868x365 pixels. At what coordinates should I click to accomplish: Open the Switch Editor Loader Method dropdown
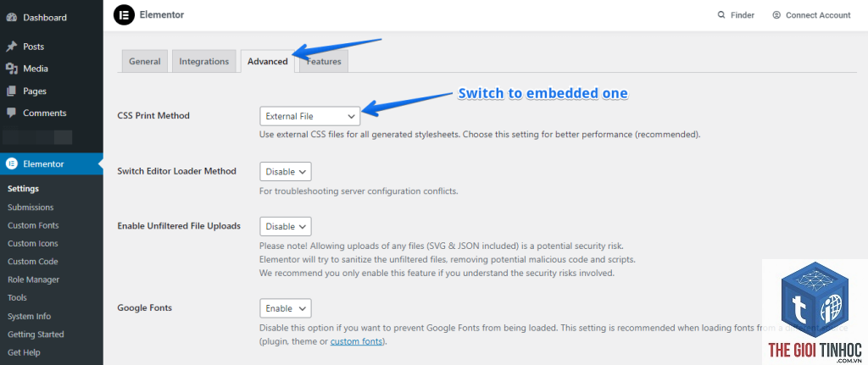coord(286,171)
